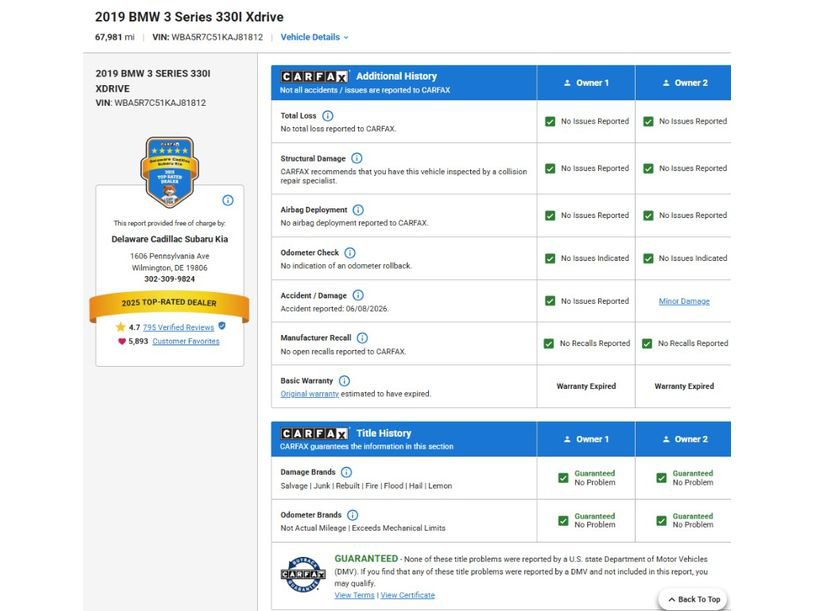Click Manufacturer Recall Owner 2 checkmark

point(647,343)
